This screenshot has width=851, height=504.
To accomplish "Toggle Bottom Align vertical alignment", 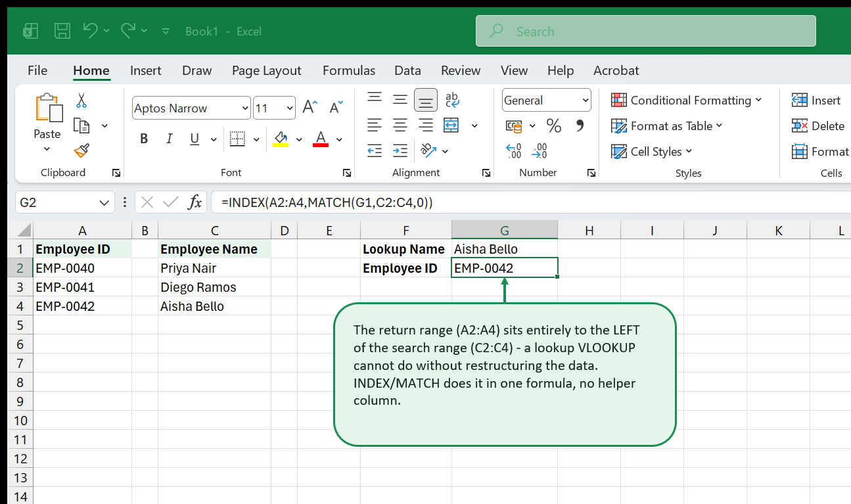I will click(426, 99).
